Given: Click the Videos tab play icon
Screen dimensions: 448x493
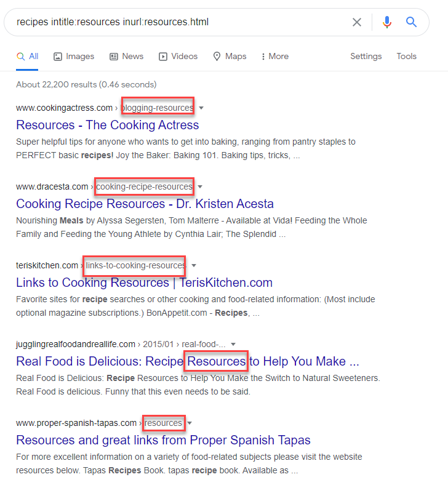Looking at the screenshot, I should pyautogui.click(x=163, y=57).
